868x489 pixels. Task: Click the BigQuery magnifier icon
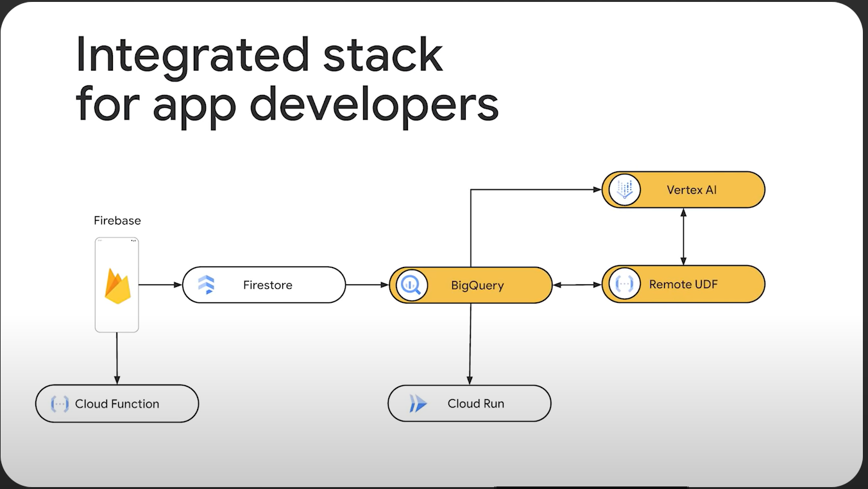pyautogui.click(x=412, y=285)
